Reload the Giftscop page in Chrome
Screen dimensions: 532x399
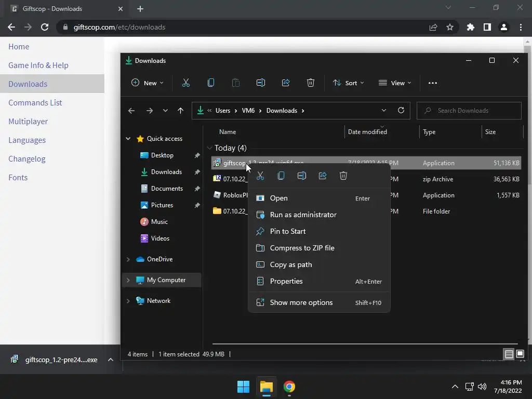[x=45, y=27]
